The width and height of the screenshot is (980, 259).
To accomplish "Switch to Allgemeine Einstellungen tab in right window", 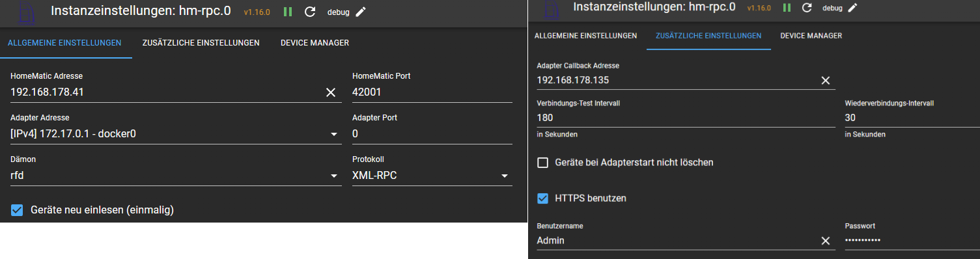I will (x=585, y=36).
